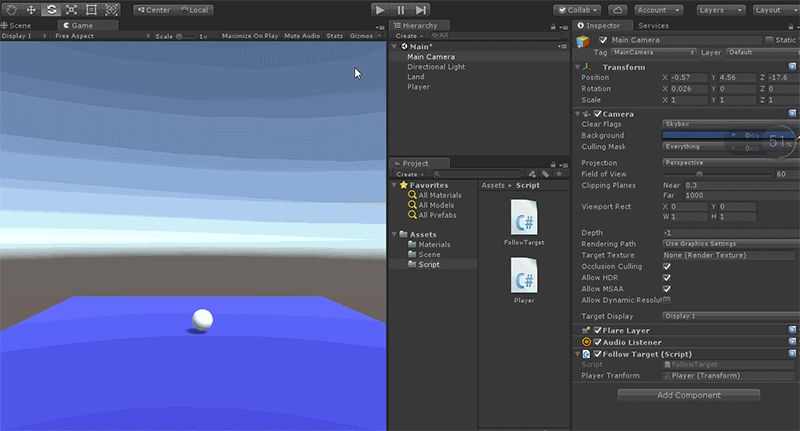Collapse the Assets folder tree
Screen dimensions: 800x431
click(394, 234)
